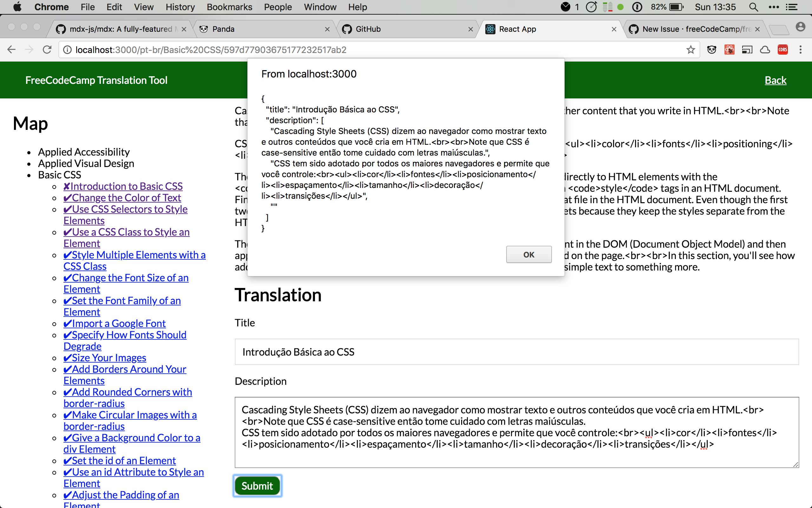Open a new tab button
The height and width of the screenshot is (508, 812).
(778, 30)
